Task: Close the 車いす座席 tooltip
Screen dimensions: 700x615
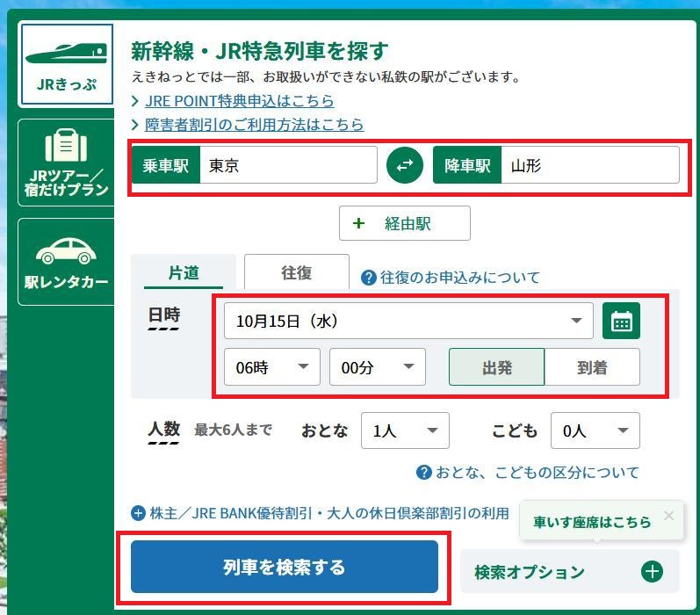Action: (x=668, y=516)
